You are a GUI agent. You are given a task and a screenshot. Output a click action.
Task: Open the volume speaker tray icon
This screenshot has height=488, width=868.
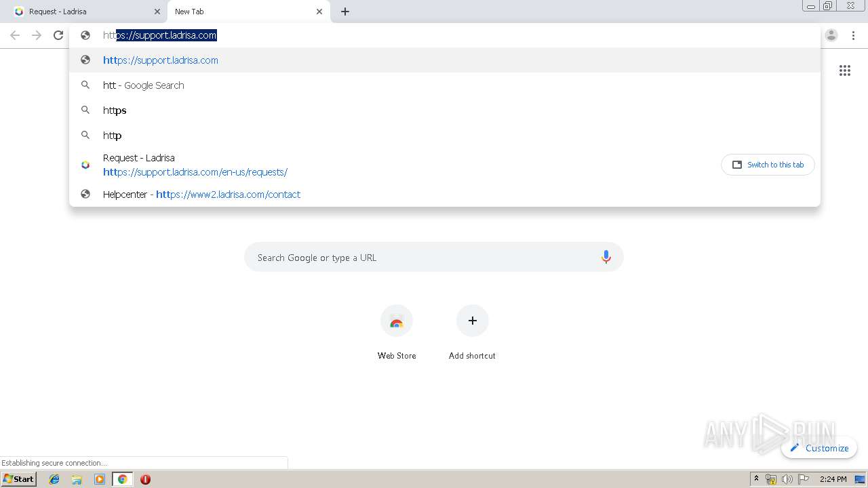(787, 479)
